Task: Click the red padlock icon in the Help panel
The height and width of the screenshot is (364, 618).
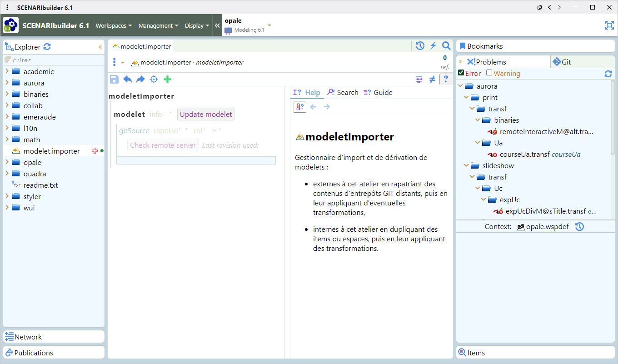Action: pyautogui.click(x=299, y=107)
